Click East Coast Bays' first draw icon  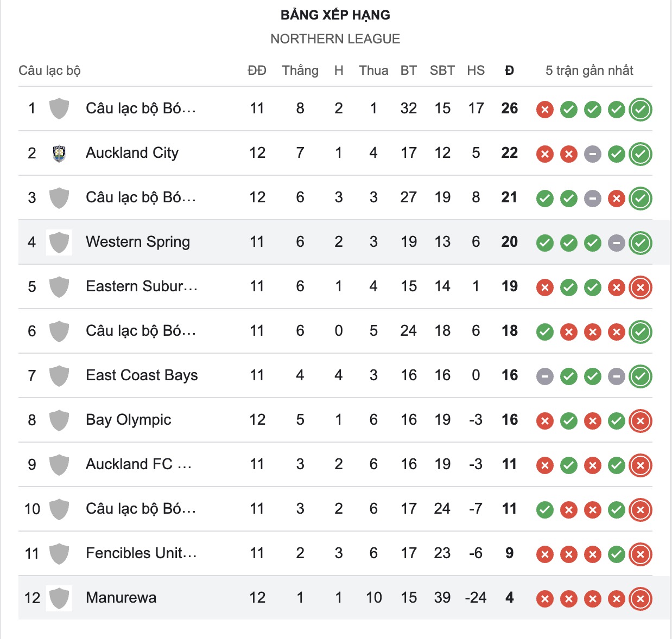point(545,376)
